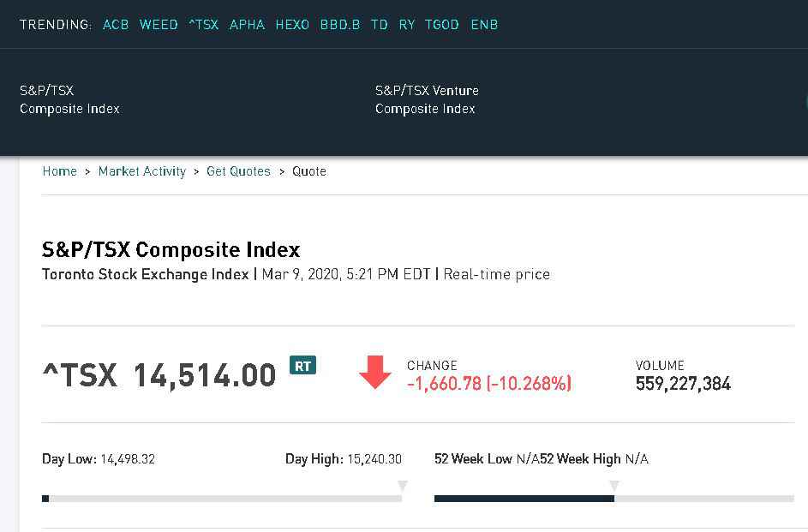Open the ^TSX trending symbol

[x=204, y=25]
